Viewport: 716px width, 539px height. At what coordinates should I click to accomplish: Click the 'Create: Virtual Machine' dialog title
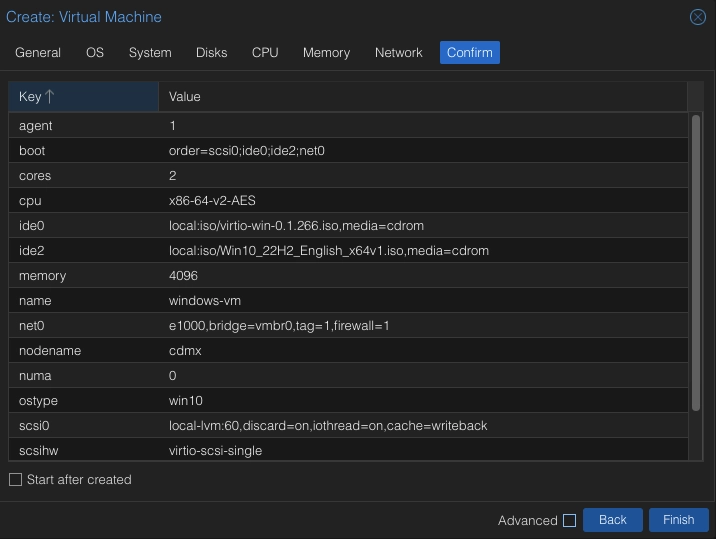point(84,17)
